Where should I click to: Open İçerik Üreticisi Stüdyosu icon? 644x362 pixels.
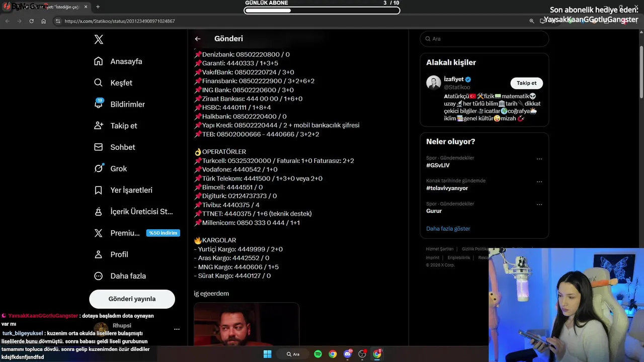tap(99, 212)
